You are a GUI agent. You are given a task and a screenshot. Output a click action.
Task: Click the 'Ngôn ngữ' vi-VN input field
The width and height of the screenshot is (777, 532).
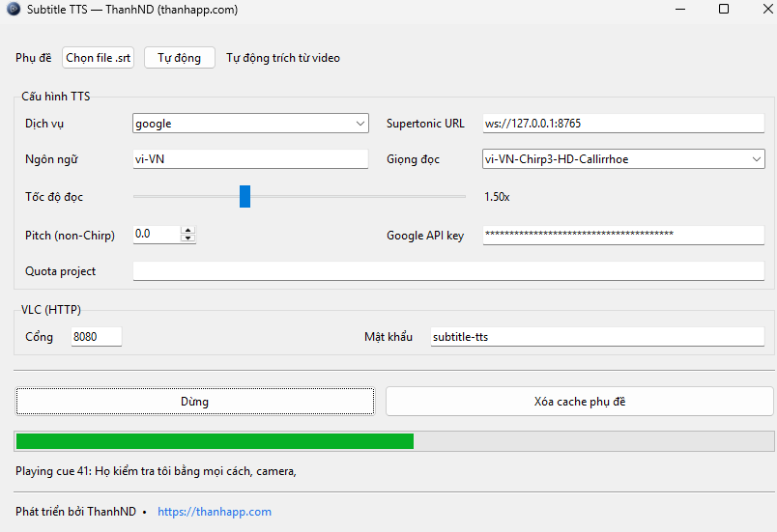point(250,159)
